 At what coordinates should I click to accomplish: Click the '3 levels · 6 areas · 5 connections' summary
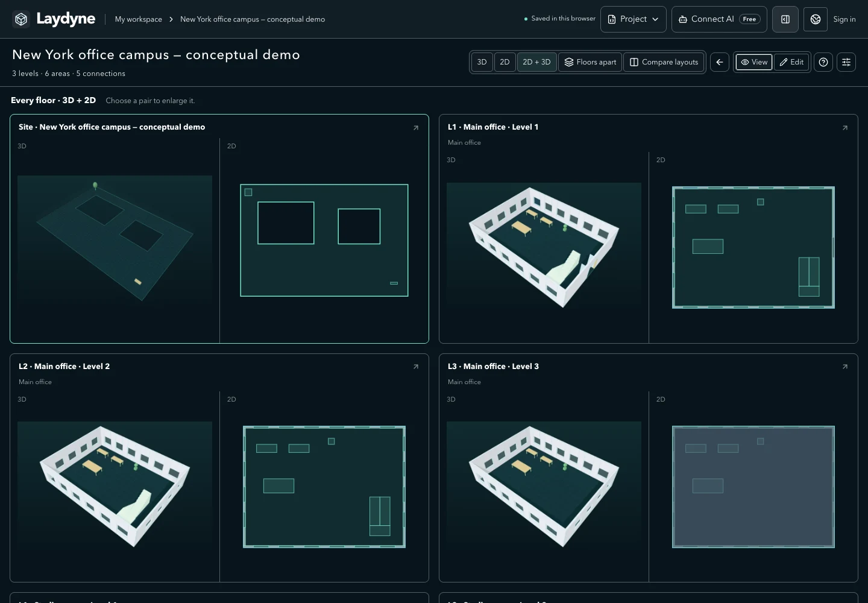coord(69,74)
